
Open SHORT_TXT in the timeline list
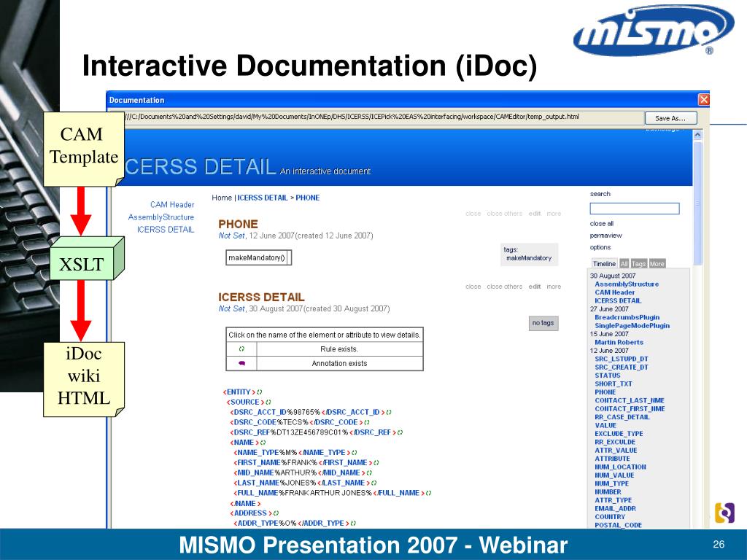pyautogui.click(x=613, y=384)
